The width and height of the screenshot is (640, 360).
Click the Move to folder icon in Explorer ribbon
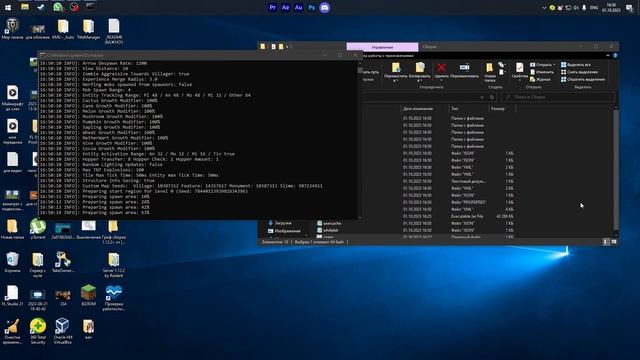pos(396,71)
